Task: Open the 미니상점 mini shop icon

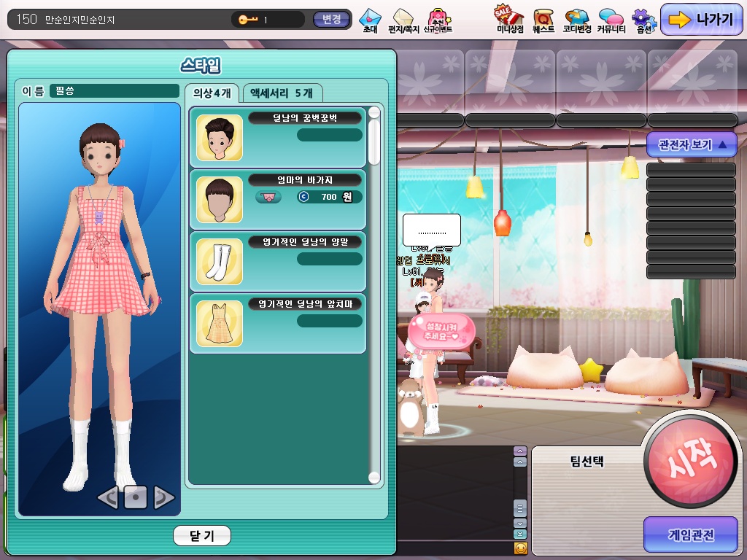Action: (x=510, y=20)
